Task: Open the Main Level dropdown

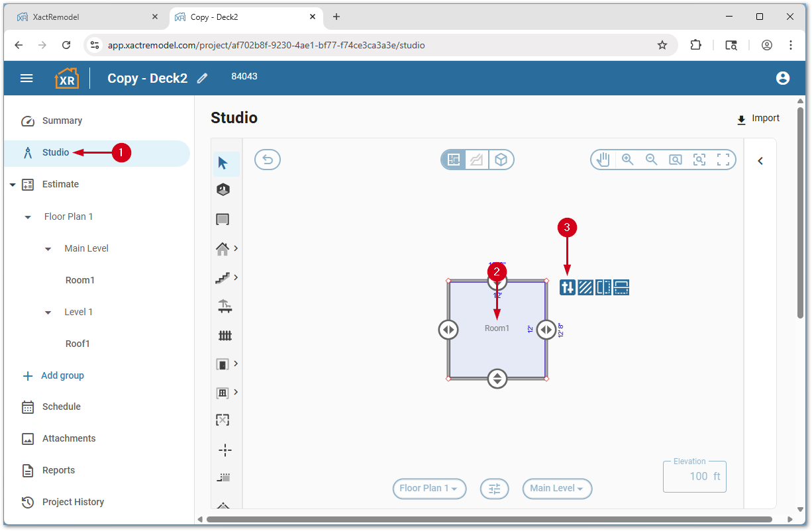Action: click(x=557, y=489)
